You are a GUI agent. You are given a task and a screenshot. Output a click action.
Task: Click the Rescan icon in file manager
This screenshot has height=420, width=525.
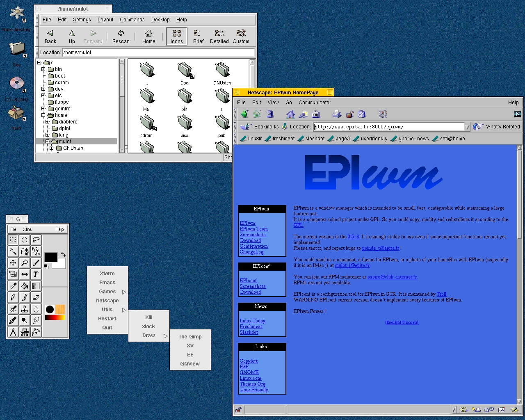121,37
